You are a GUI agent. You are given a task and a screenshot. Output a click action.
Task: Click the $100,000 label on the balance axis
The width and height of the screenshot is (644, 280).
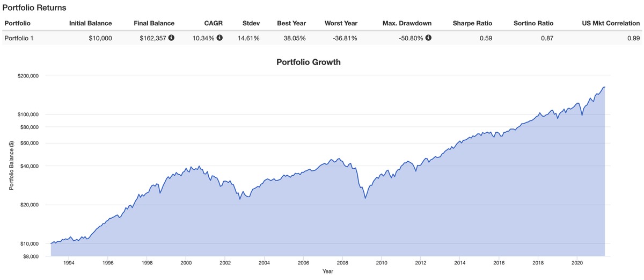coord(27,114)
